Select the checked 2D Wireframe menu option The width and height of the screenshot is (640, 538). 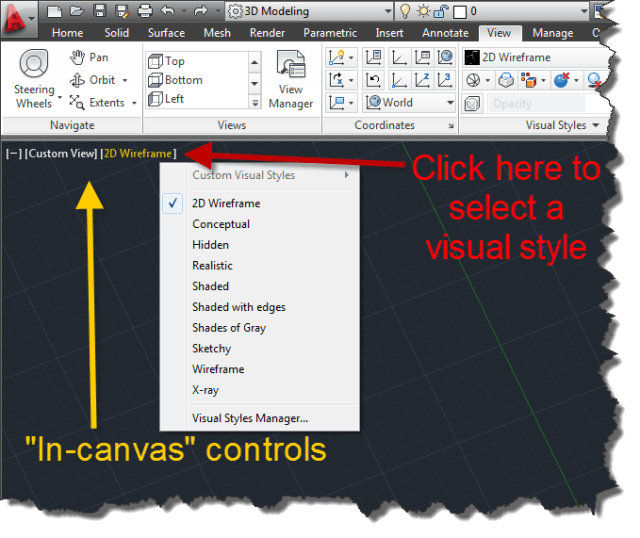pyautogui.click(x=226, y=203)
